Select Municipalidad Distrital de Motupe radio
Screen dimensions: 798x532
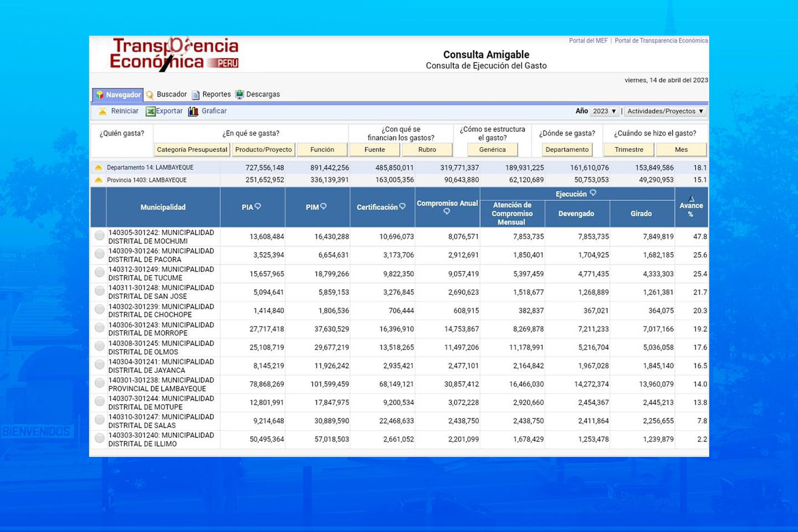[x=100, y=402]
